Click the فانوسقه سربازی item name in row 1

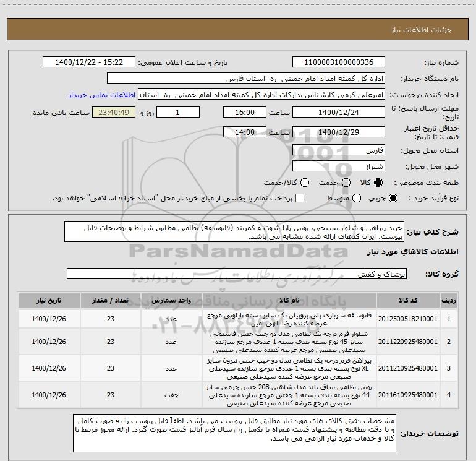click(x=289, y=319)
